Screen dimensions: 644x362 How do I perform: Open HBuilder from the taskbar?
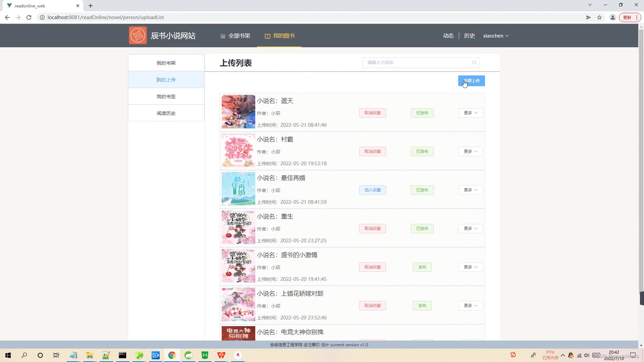(205, 355)
